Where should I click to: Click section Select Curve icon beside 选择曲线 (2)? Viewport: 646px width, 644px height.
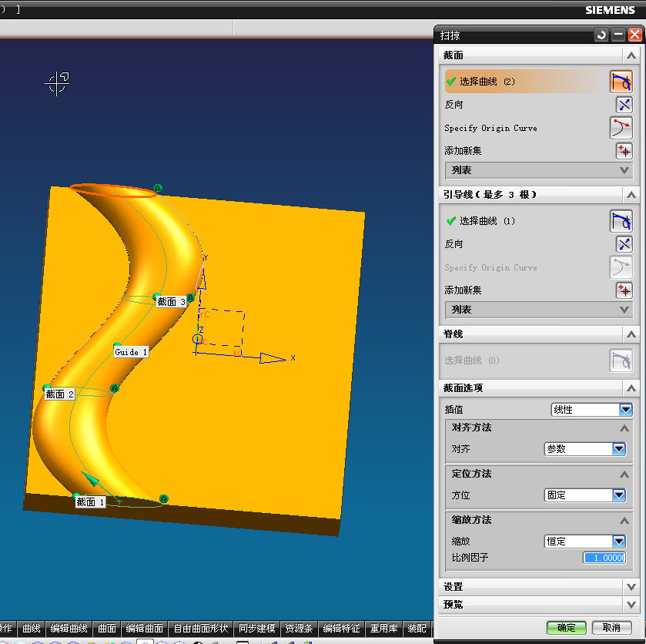pyautogui.click(x=621, y=82)
